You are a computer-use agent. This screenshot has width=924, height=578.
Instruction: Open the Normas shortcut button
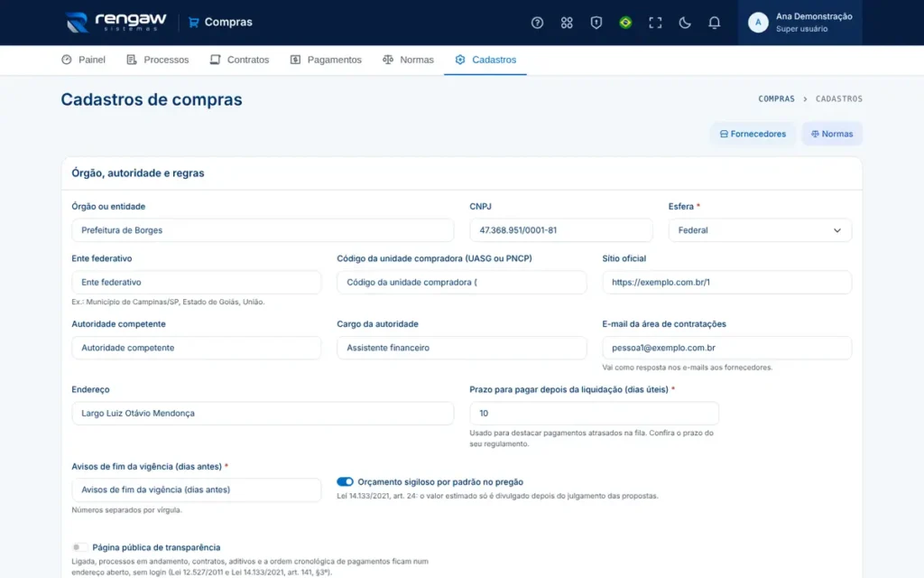832,134
